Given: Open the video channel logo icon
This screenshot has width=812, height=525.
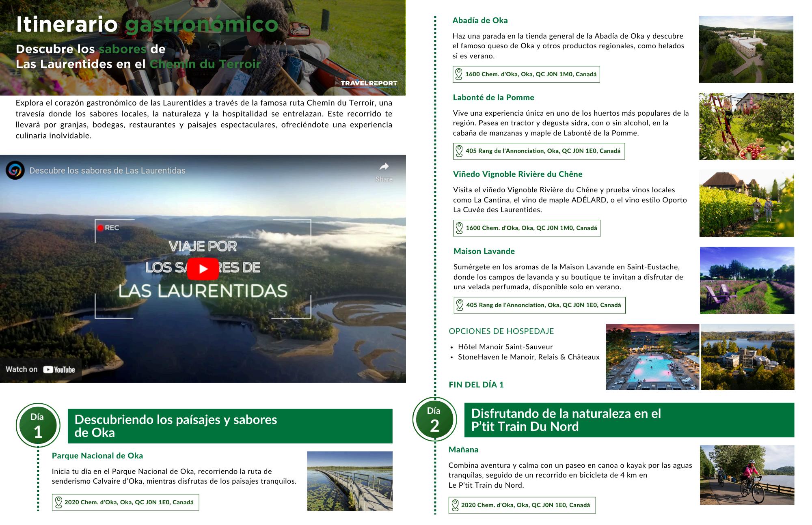Looking at the screenshot, I should [x=15, y=171].
